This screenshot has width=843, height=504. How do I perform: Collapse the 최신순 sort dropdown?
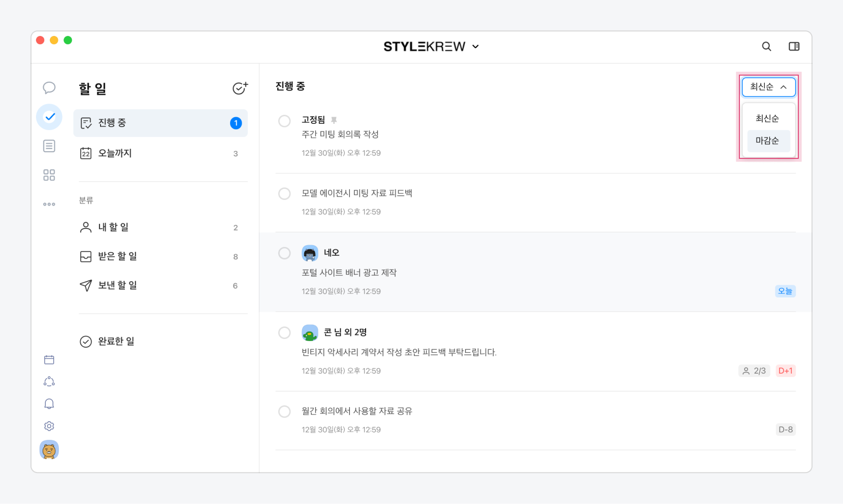768,87
